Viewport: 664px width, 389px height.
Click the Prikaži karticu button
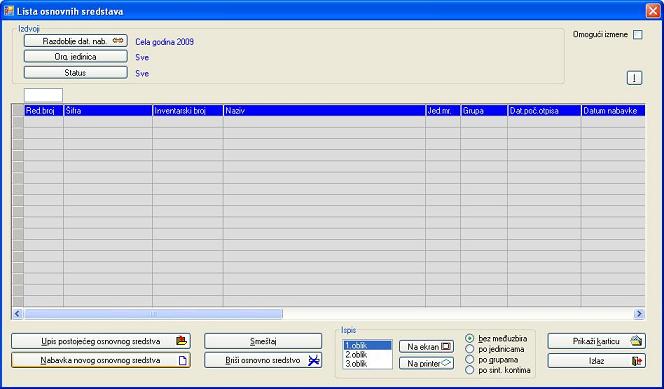click(596, 341)
